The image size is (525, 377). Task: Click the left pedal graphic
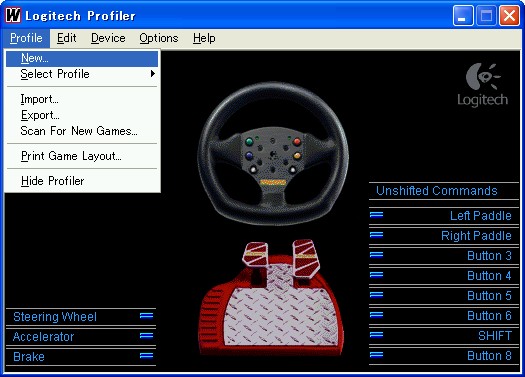pyautogui.click(x=256, y=253)
